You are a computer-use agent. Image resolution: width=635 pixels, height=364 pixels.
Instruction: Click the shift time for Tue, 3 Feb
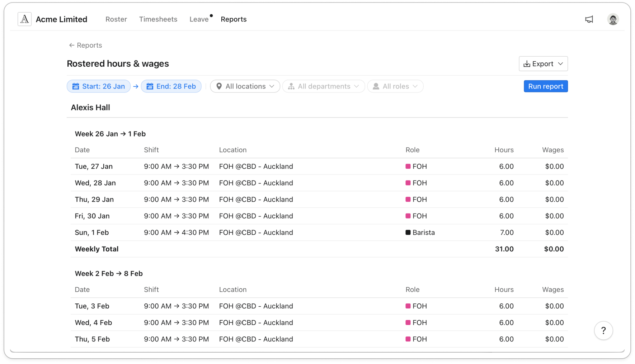(x=176, y=306)
